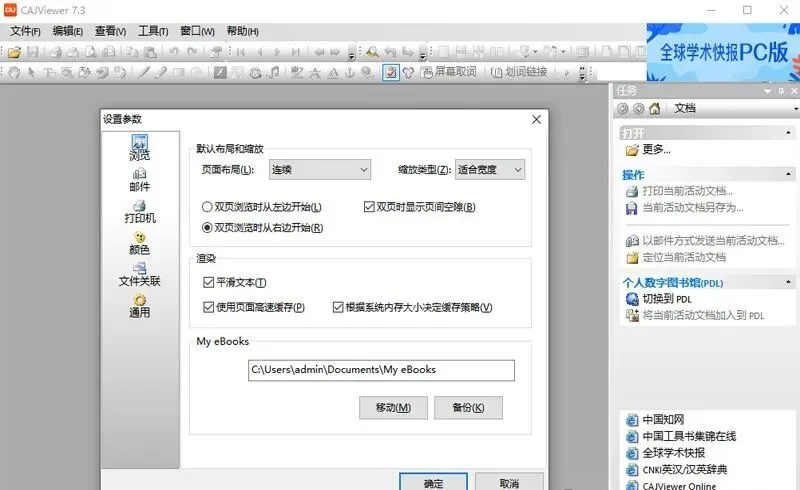Viewport: 800px width, 490px height.
Task: Select the Text selection T tool
Action: [49, 72]
